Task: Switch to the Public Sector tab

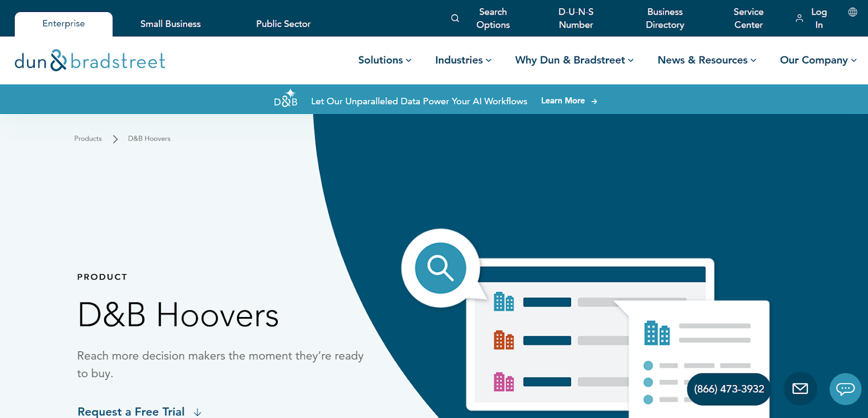Action: coord(283,24)
